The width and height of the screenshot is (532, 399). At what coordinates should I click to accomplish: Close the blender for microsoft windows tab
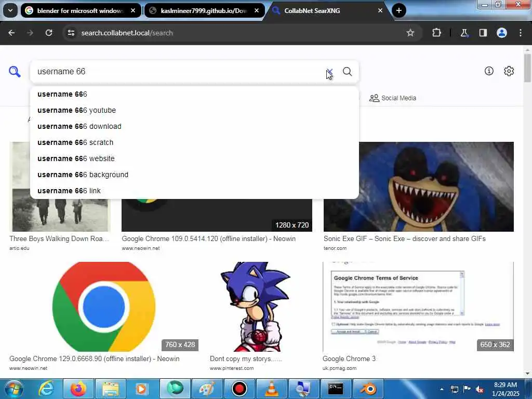tap(133, 10)
